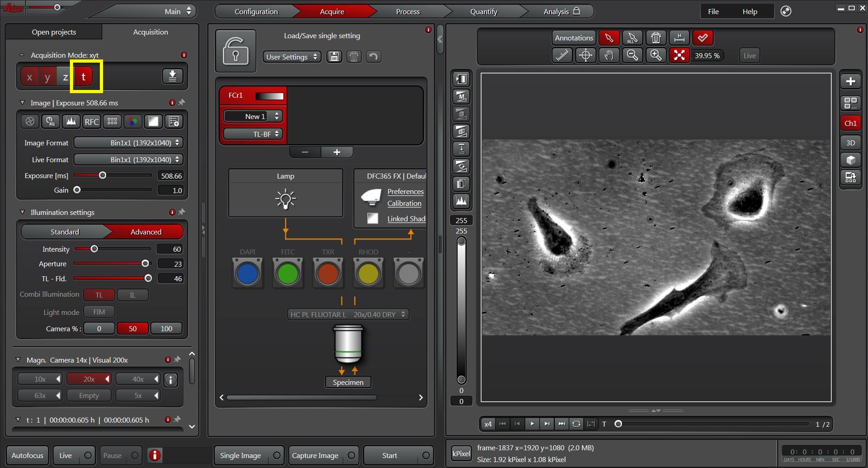Image resolution: width=868 pixels, height=468 pixels.
Task: Click the delete annotations trash icon
Action: coord(656,38)
